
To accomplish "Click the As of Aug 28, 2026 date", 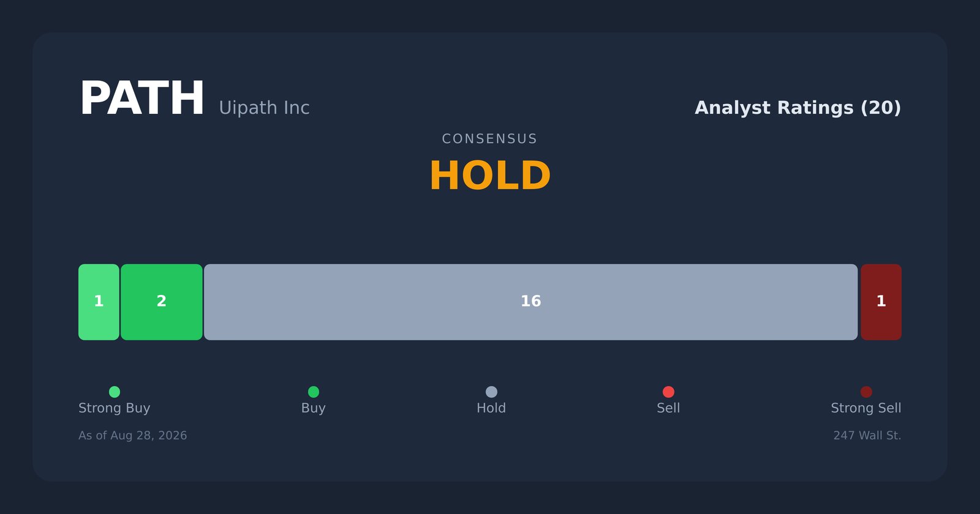I will pyautogui.click(x=133, y=436).
